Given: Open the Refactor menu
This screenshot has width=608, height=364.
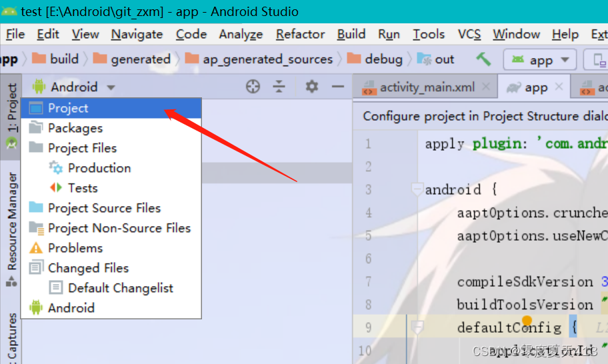Looking at the screenshot, I should pos(301,35).
